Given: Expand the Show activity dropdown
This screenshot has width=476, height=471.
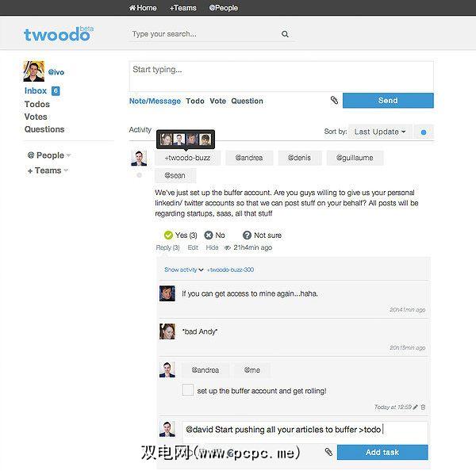Looking at the screenshot, I should 184,270.
